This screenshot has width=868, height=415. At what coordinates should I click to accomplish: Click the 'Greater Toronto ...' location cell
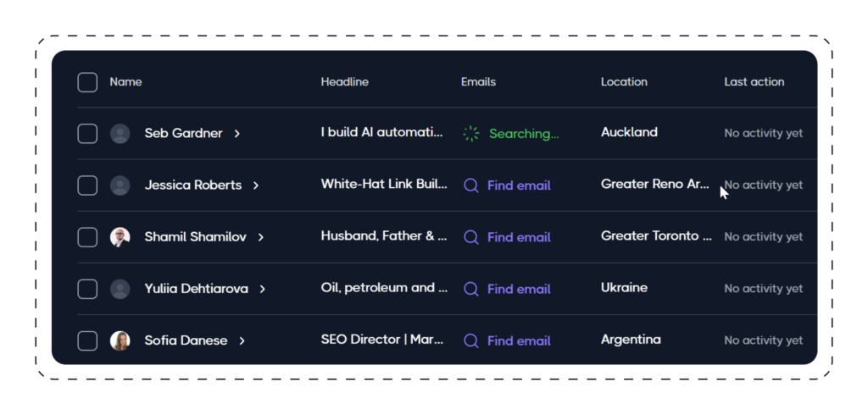(657, 236)
